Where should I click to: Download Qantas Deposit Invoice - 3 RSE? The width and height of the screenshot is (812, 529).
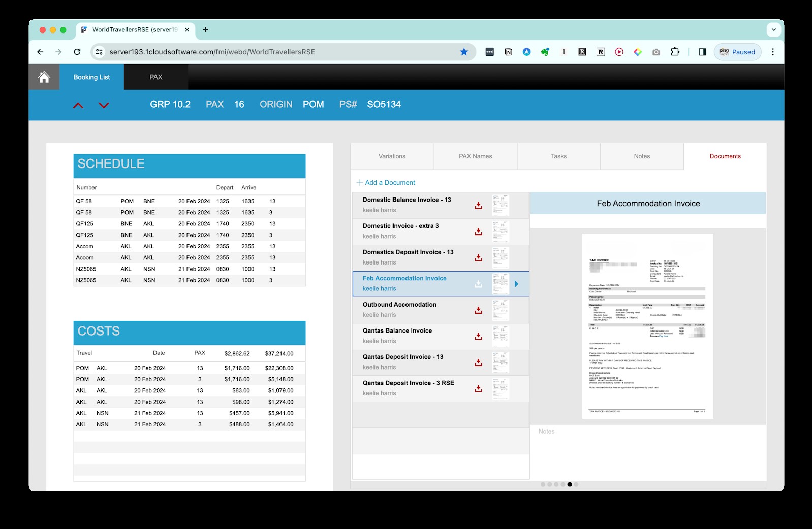(x=478, y=388)
